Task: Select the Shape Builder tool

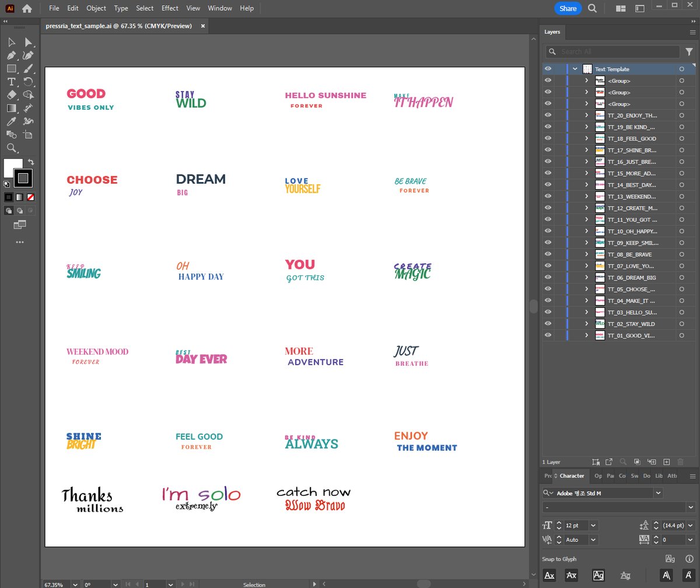Action: click(x=28, y=95)
